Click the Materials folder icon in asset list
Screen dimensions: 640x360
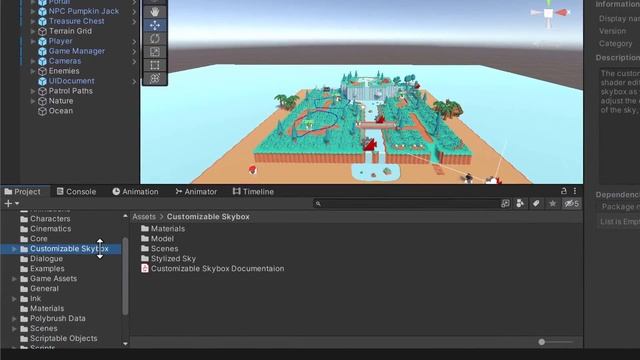144,229
